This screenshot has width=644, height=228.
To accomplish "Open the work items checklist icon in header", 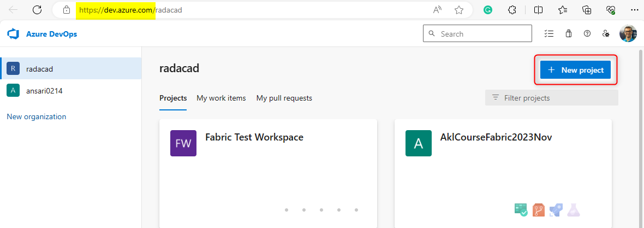I will point(549,34).
